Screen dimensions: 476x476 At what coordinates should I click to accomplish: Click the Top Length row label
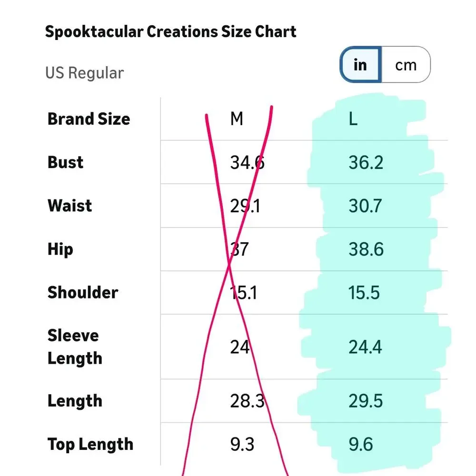[90, 444]
